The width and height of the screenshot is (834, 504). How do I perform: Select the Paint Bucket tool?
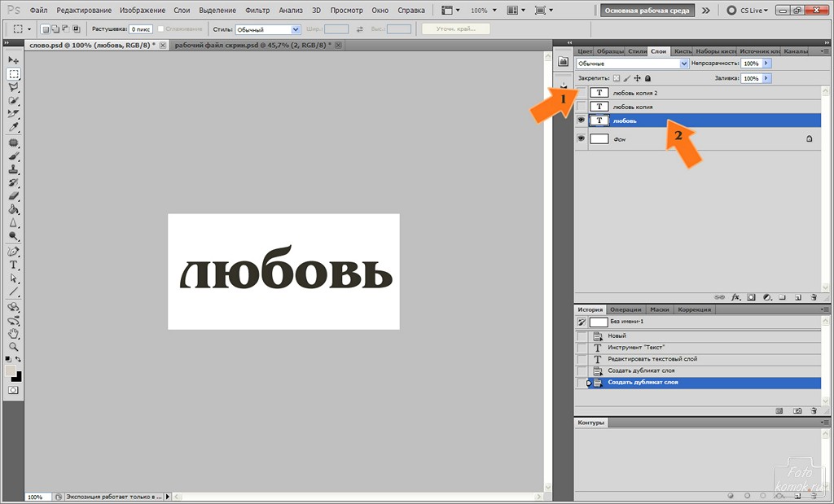pos(13,209)
